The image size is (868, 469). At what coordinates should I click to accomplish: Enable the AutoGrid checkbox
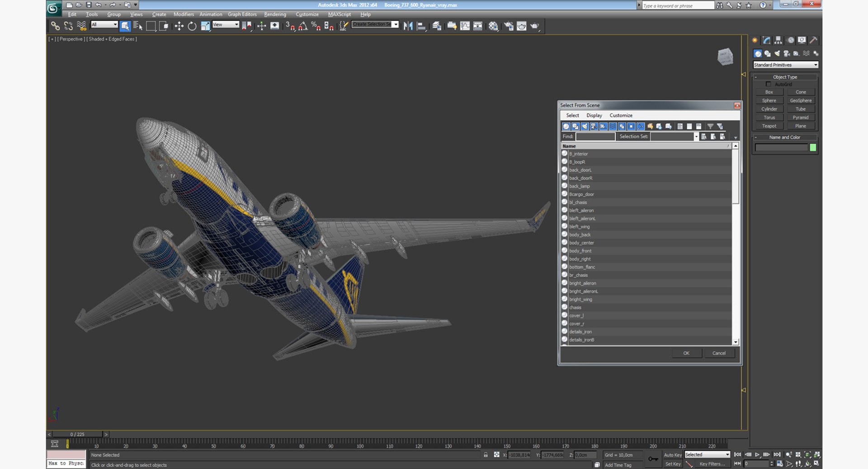[768, 84]
